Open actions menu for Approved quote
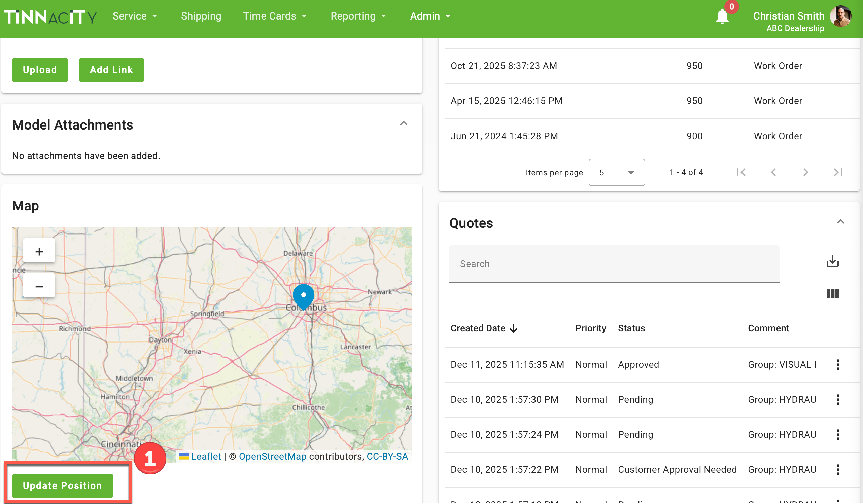863x504 pixels. click(838, 365)
